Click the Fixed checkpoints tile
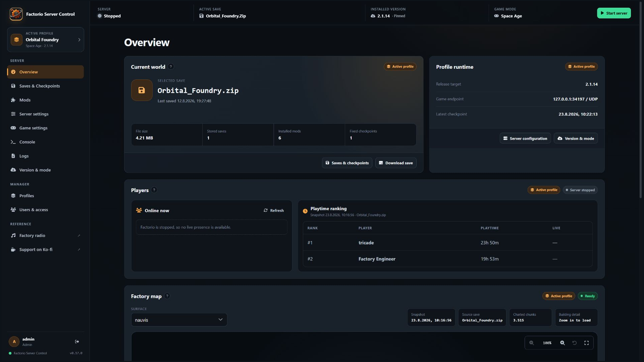The width and height of the screenshot is (644, 362). tap(380, 135)
